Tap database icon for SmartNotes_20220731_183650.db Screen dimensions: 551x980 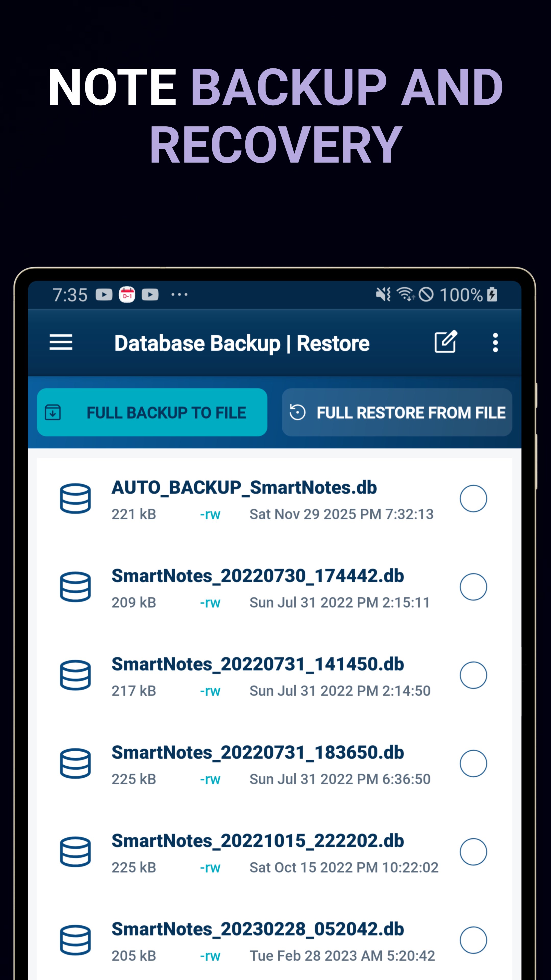[x=75, y=763]
